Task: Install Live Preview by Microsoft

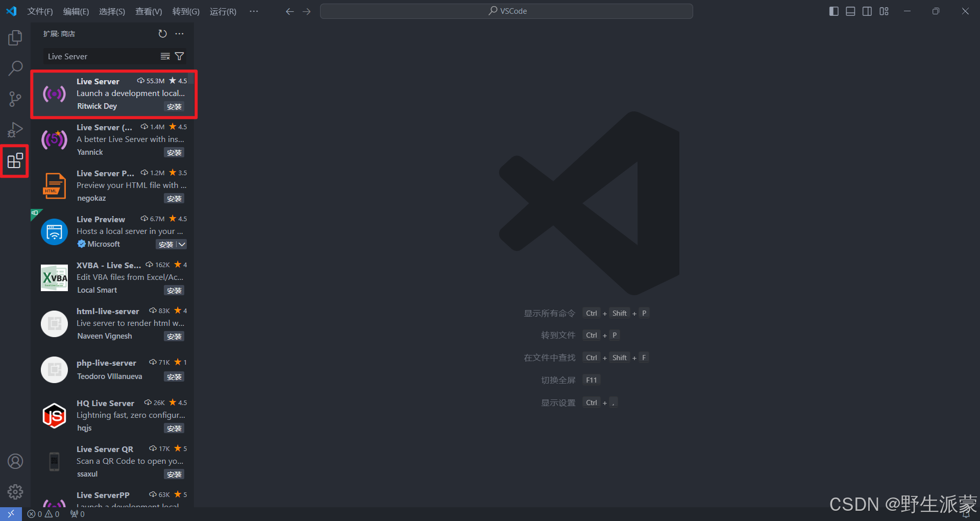Action: (166, 245)
